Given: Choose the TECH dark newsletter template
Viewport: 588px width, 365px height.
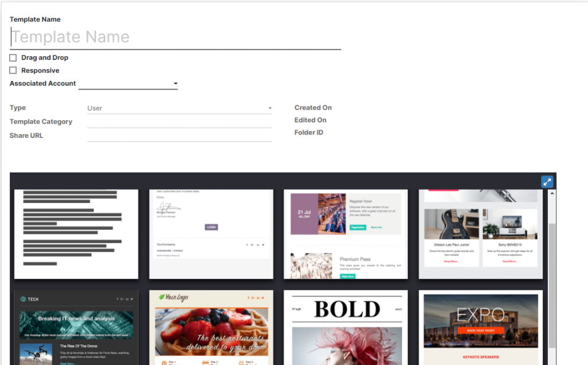Looking at the screenshot, I should click(76, 328).
